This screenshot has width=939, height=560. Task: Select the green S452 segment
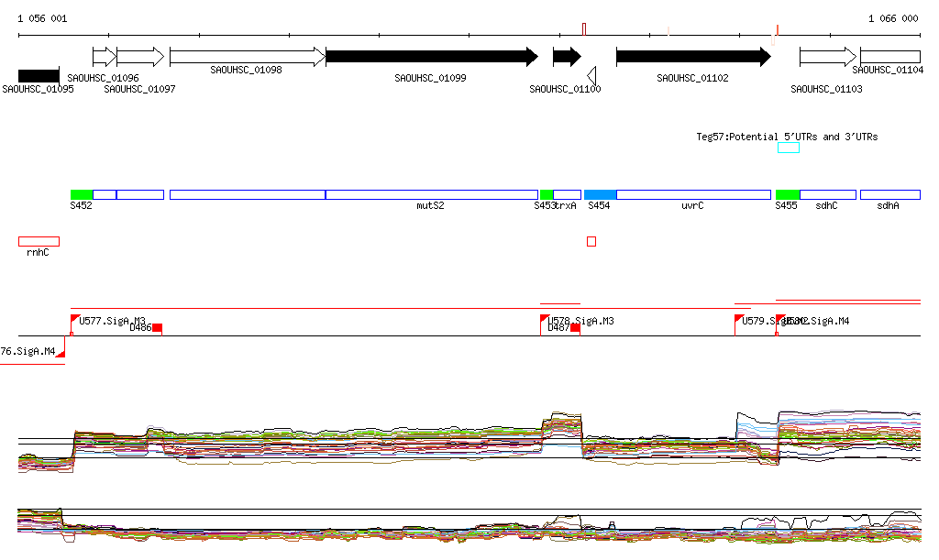pos(82,194)
